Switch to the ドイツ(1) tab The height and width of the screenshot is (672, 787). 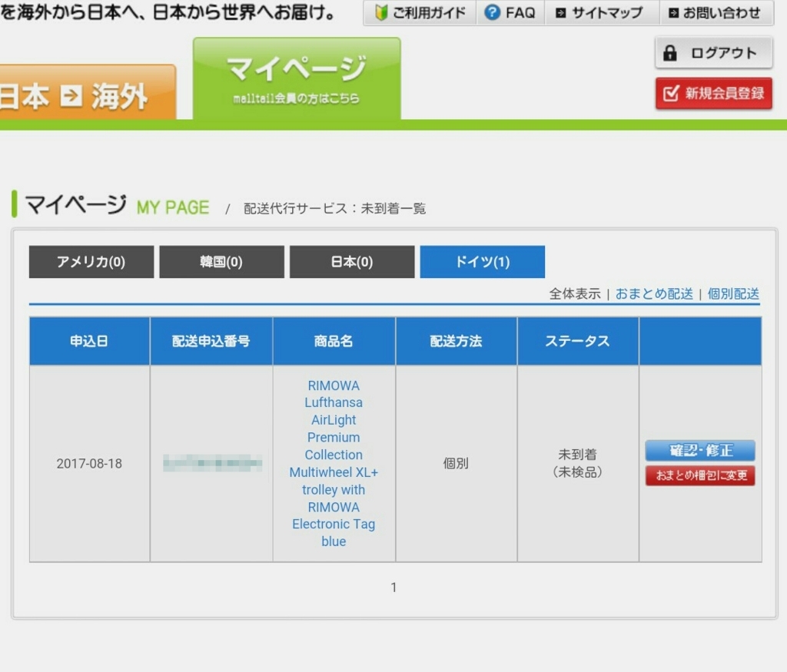tap(483, 262)
